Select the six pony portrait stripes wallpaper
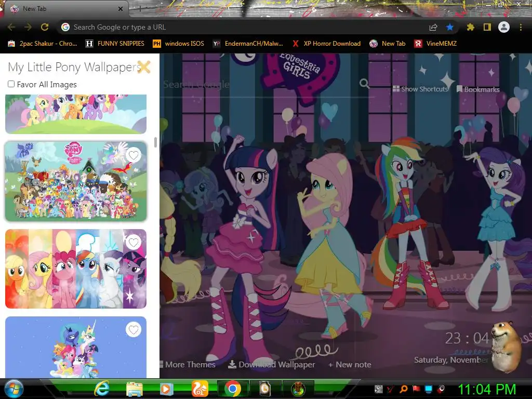Screen dimensions: 532x399 [76, 269]
